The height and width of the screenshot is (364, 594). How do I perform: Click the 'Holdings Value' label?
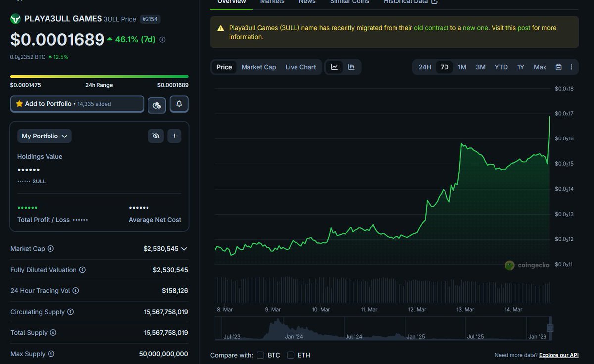point(40,157)
